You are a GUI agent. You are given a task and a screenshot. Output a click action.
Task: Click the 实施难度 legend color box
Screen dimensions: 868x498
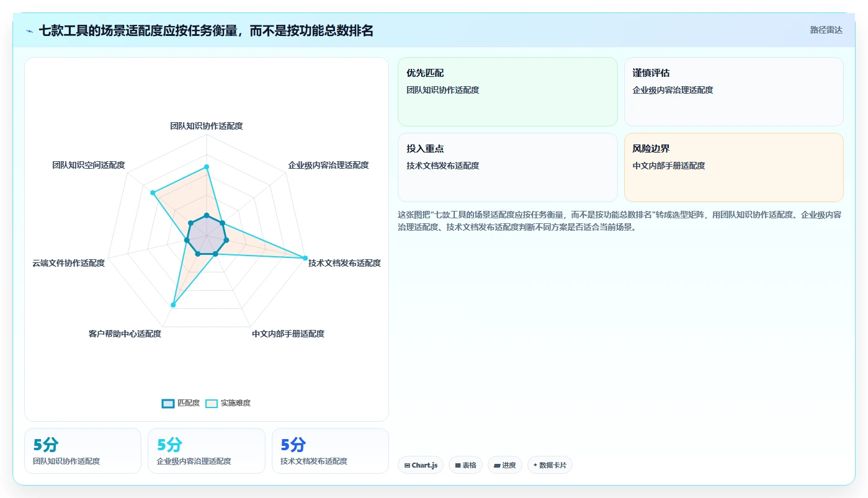point(212,403)
